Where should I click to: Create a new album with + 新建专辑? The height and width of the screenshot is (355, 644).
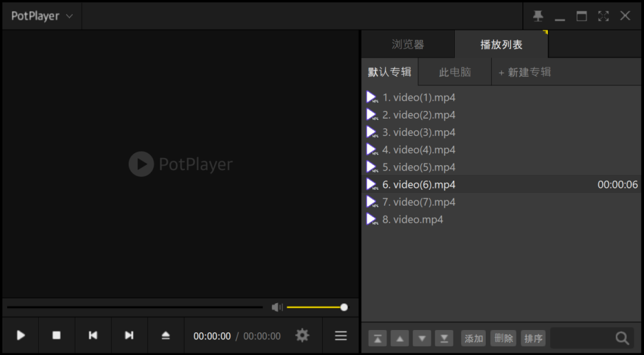525,72
